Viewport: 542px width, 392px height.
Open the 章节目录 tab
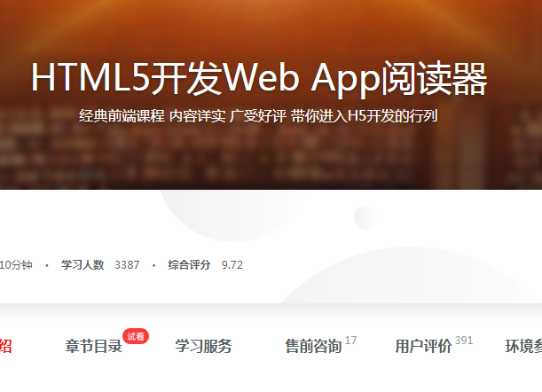coord(93,347)
